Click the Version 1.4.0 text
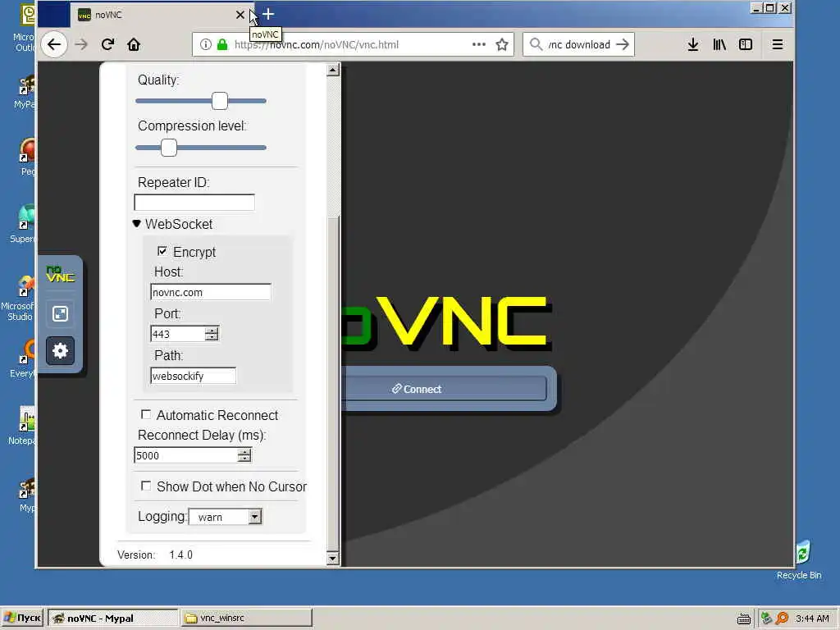 tap(155, 555)
